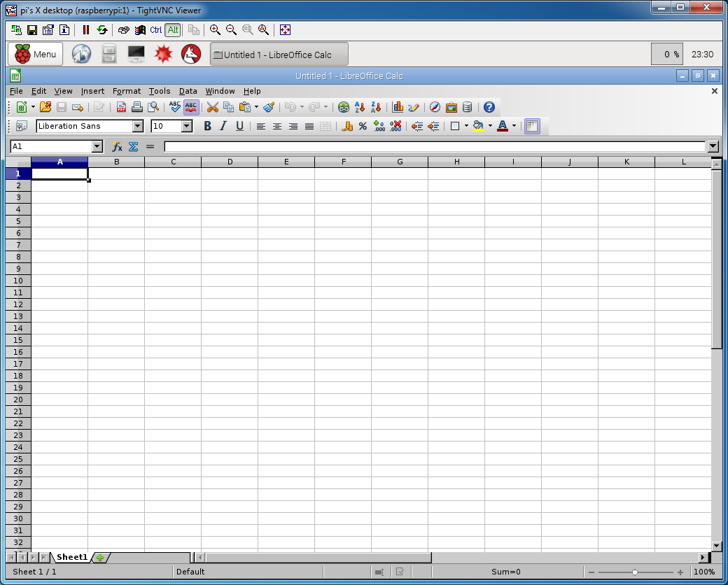This screenshot has height=585, width=728.
Task: Click the Function Wizard button
Action: coord(117,147)
